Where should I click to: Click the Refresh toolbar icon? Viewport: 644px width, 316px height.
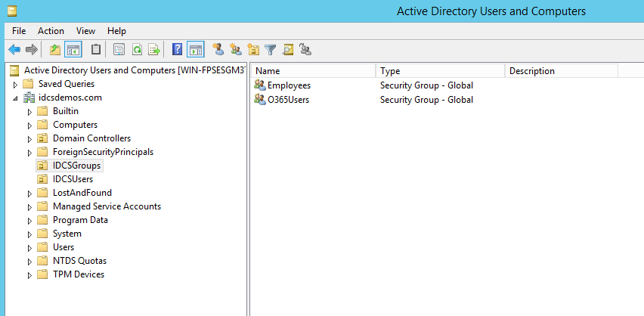(137, 50)
